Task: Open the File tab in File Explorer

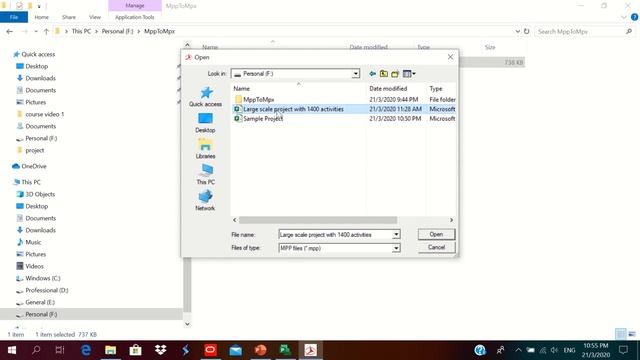Action: [14, 17]
